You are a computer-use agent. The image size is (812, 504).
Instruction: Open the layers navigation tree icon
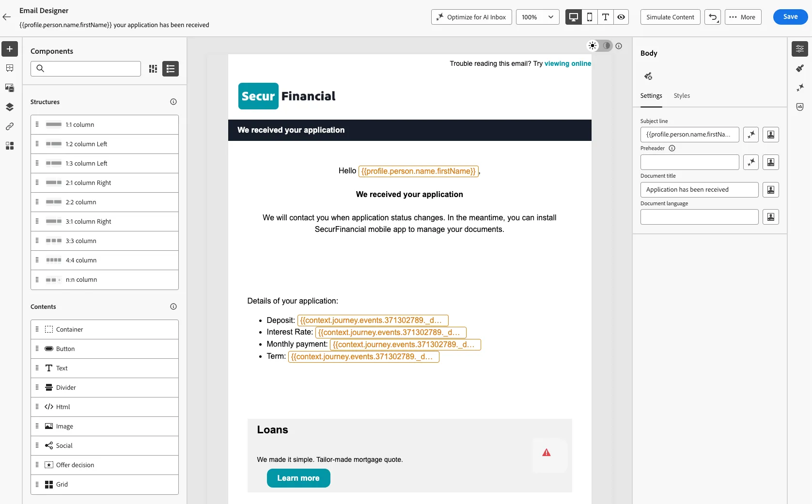10,107
